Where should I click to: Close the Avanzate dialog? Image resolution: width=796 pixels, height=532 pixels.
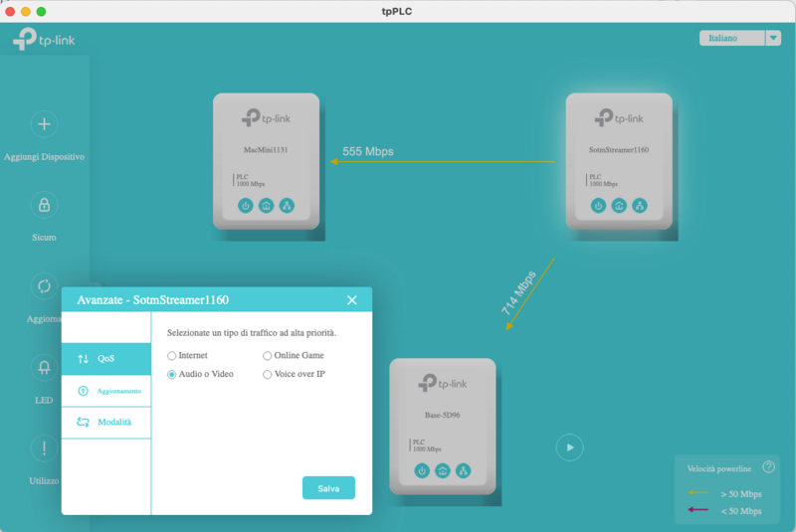pos(352,300)
